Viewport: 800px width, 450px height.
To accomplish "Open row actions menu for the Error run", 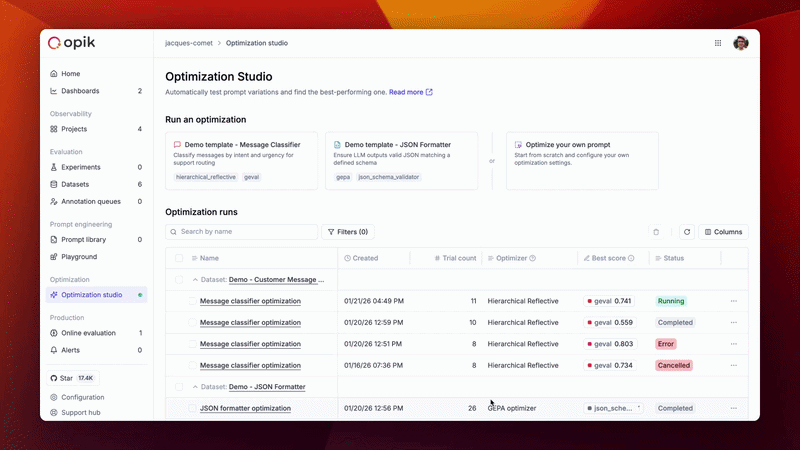I will (734, 344).
